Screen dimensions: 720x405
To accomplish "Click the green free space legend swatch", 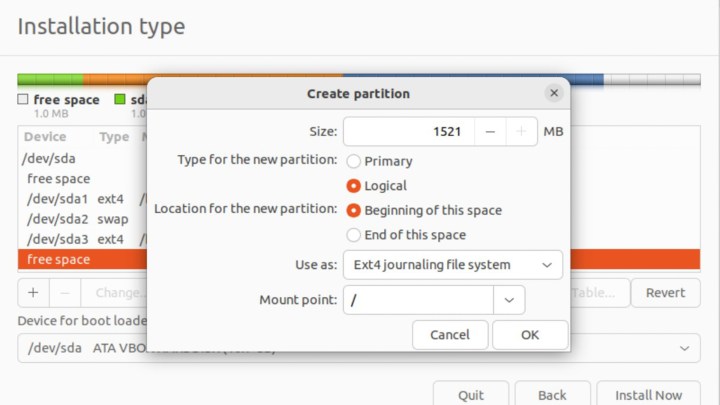I will click(120, 100).
